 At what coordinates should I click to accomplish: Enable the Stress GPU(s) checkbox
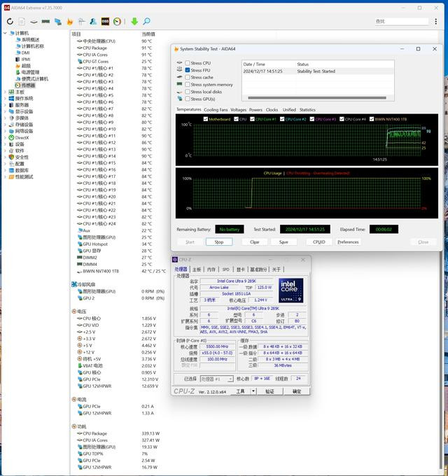click(188, 99)
